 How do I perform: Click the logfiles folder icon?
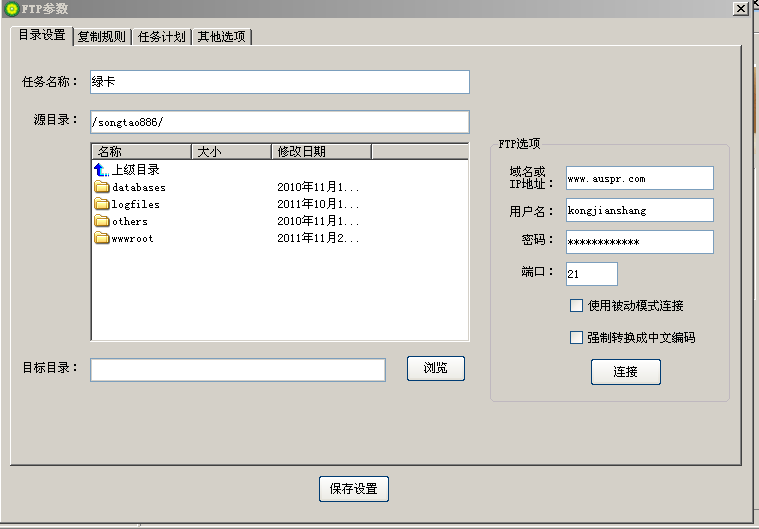pyautogui.click(x=101, y=204)
